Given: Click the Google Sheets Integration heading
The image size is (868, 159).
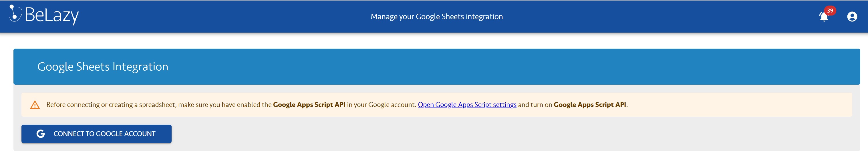Looking at the screenshot, I should tap(103, 66).
